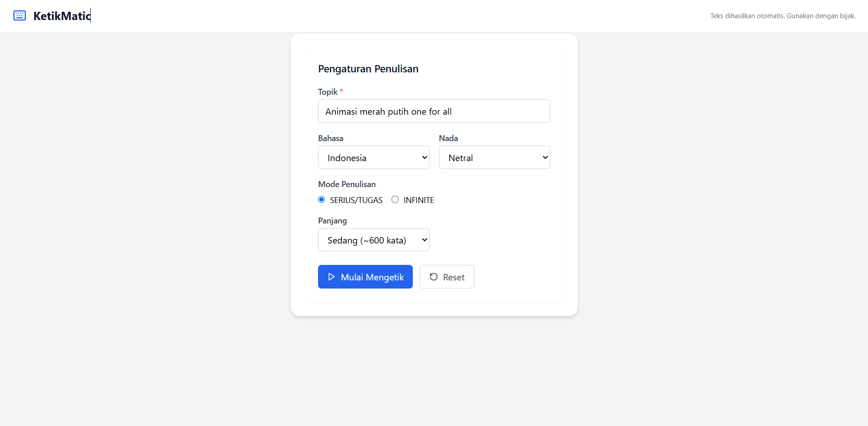Select the INFINITE radio button
Image resolution: width=868 pixels, height=426 pixels.
(395, 199)
